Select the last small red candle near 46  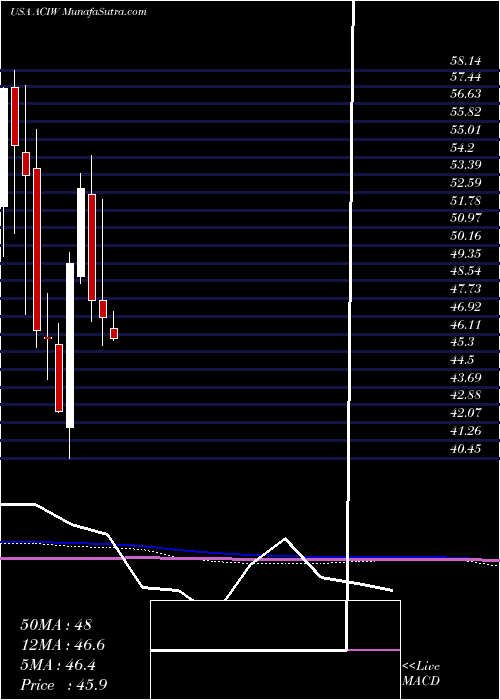click(x=114, y=333)
